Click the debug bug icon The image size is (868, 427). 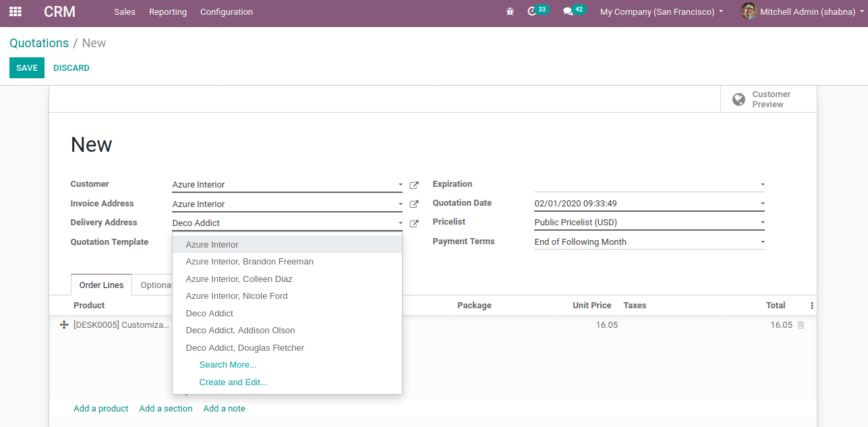(510, 11)
